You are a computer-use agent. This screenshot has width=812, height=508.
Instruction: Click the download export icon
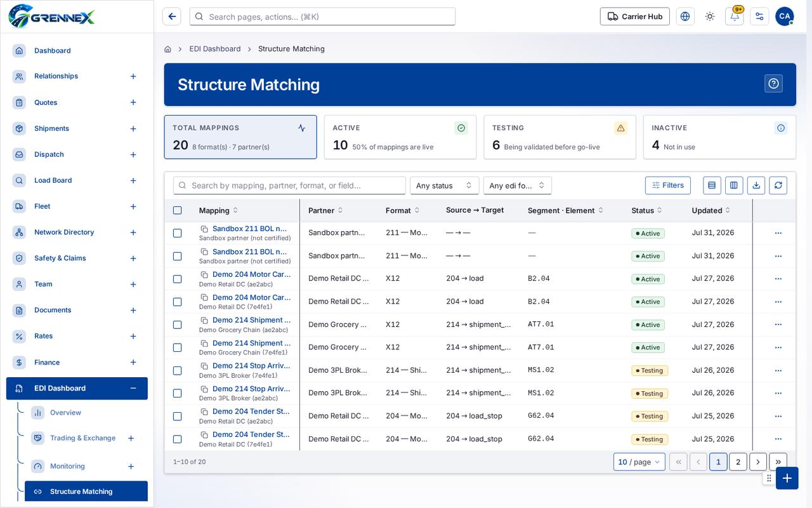pyautogui.click(x=756, y=185)
